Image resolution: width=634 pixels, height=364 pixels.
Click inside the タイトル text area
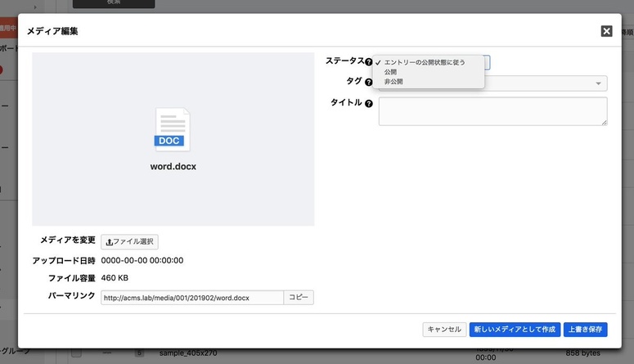(491, 111)
